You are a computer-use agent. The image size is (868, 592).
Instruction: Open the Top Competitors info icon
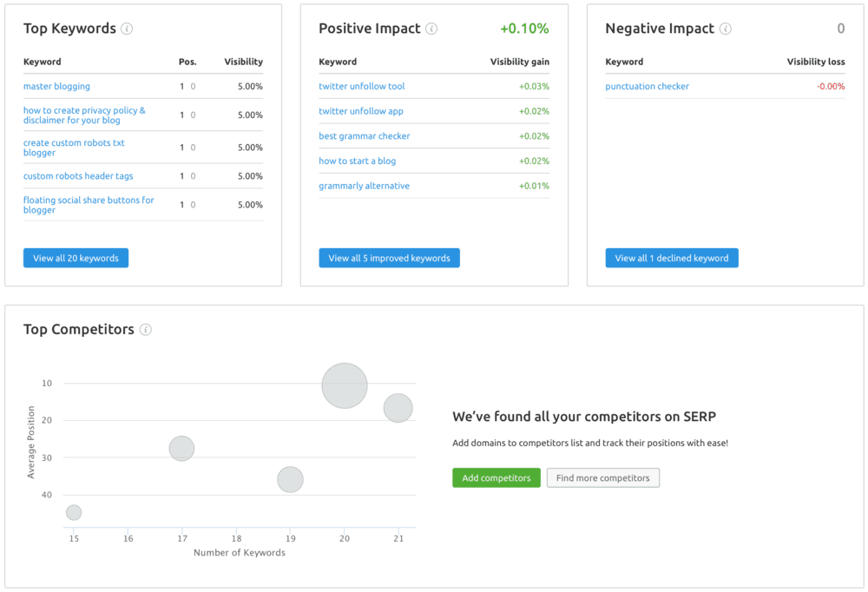pos(147,329)
